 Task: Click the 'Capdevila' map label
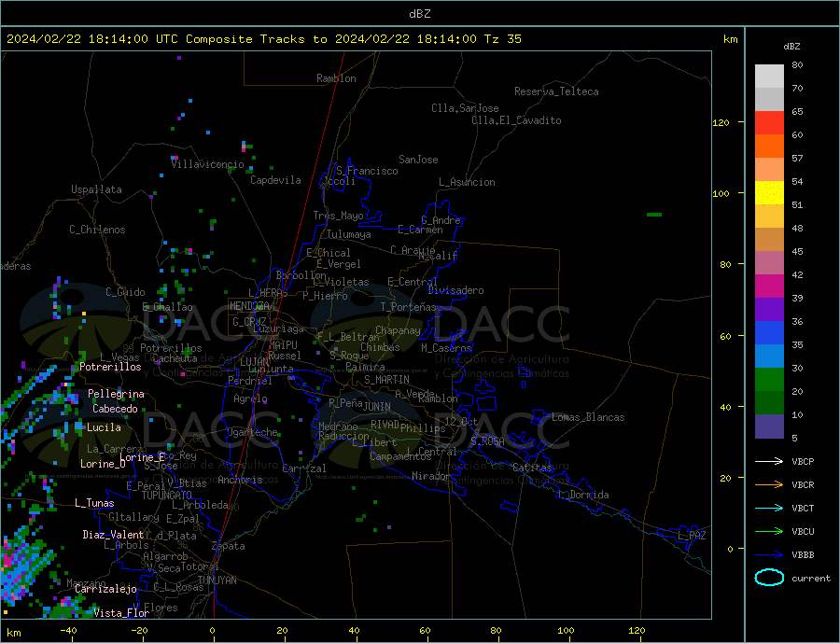click(275, 180)
